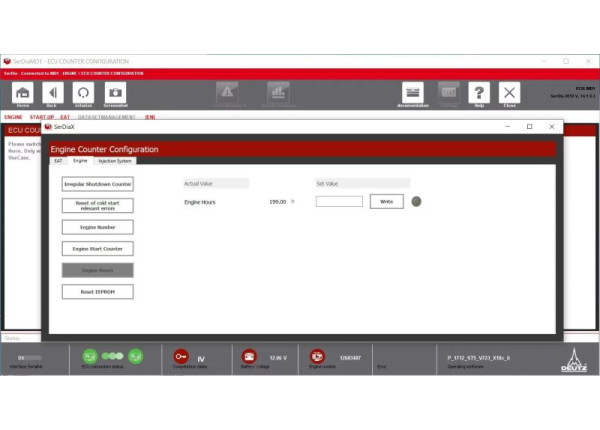The width and height of the screenshot is (600, 430).
Task: Click the Engine Number button
Action: (97, 227)
